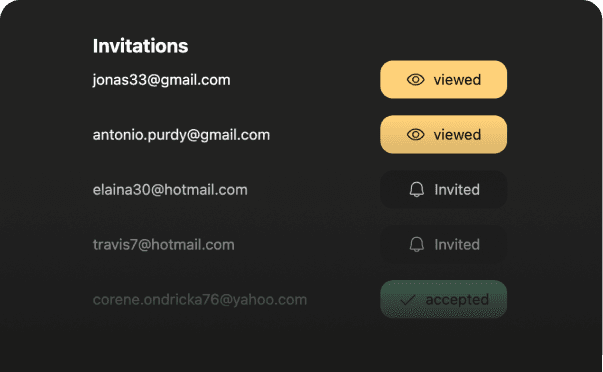This screenshot has height=372, width=603.
Task: Pick the corene.ondricka76@yahoo.com email entry
Action: (x=200, y=300)
